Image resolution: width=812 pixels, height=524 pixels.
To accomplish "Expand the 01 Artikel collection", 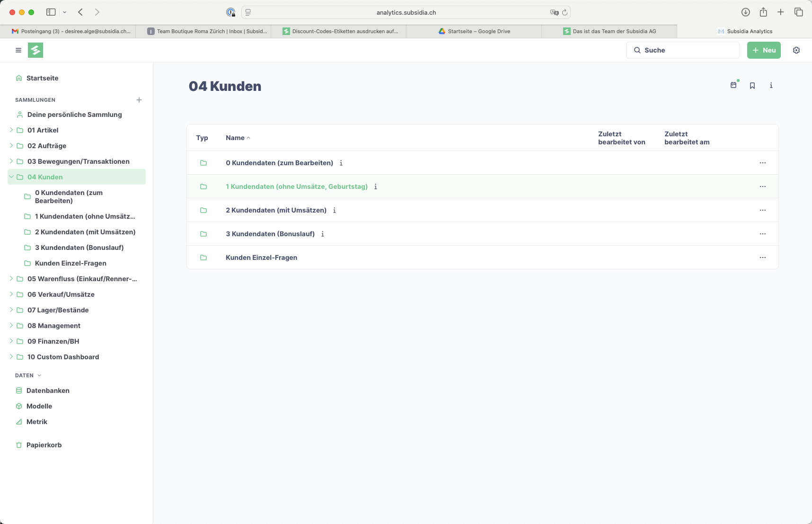I will click(x=11, y=130).
